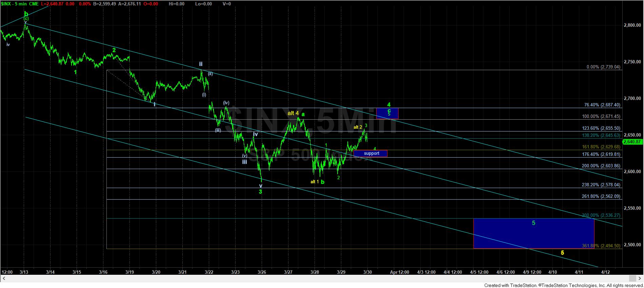Screen dimensions: 644x288
Task: Click the 'alt 2' yellow wave label
Action: 358,127
